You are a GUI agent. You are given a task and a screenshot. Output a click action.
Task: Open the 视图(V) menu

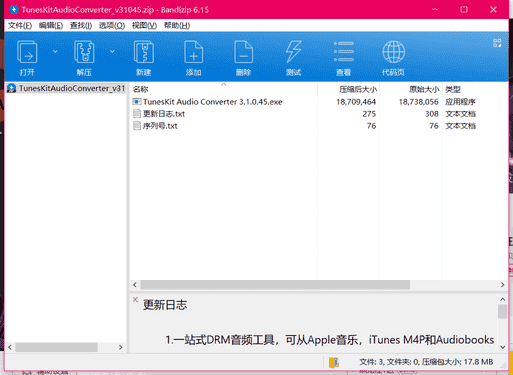[144, 26]
